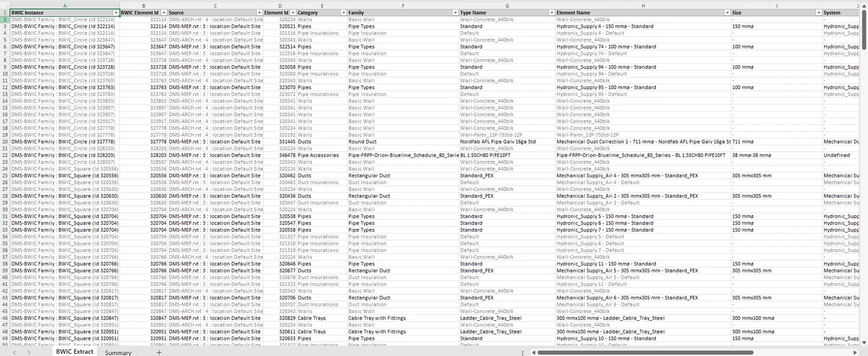The width and height of the screenshot is (868, 356).
Task: Click 'DMS-BWIC Family : BWIC_Square (Id 320847)' in row 46
Action: pyautogui.click(x=65, y=318)
